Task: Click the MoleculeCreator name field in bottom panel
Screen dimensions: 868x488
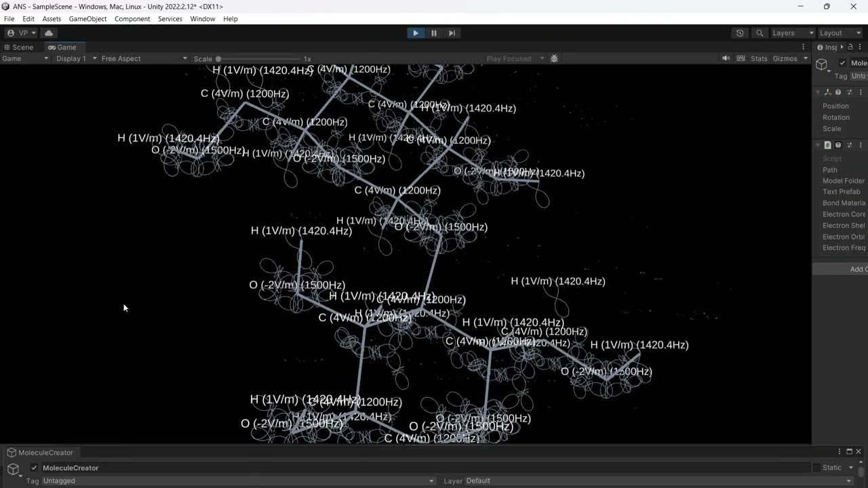Action: 425,468
